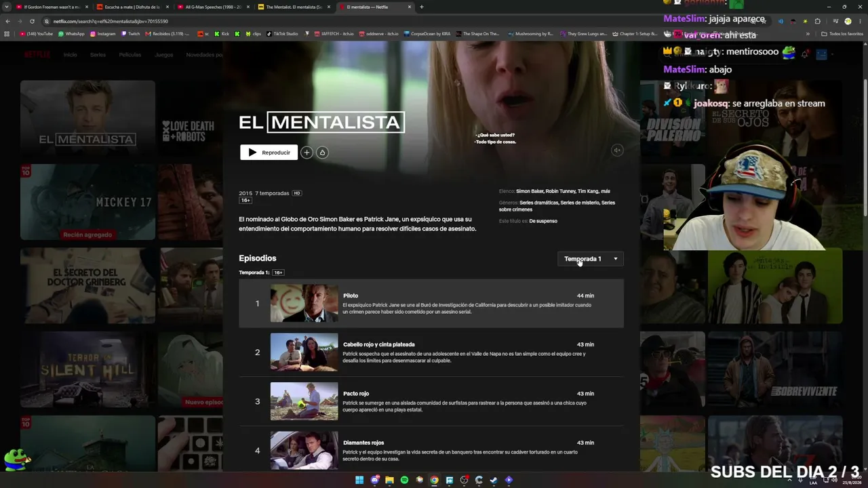868x488 pixels.
Task: Switch to the Gordon Freeman YouTube tab
Action: 52,7
